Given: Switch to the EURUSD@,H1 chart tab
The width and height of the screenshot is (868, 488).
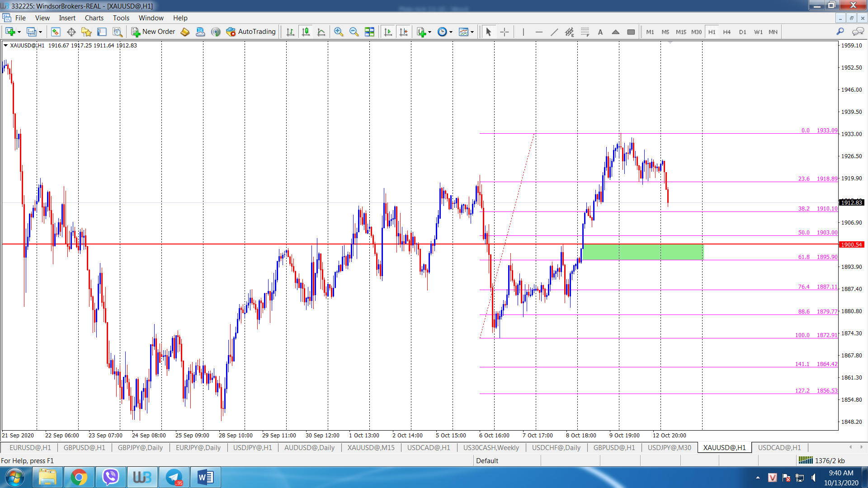Looking at the screenshot, I should click(30, 447).
